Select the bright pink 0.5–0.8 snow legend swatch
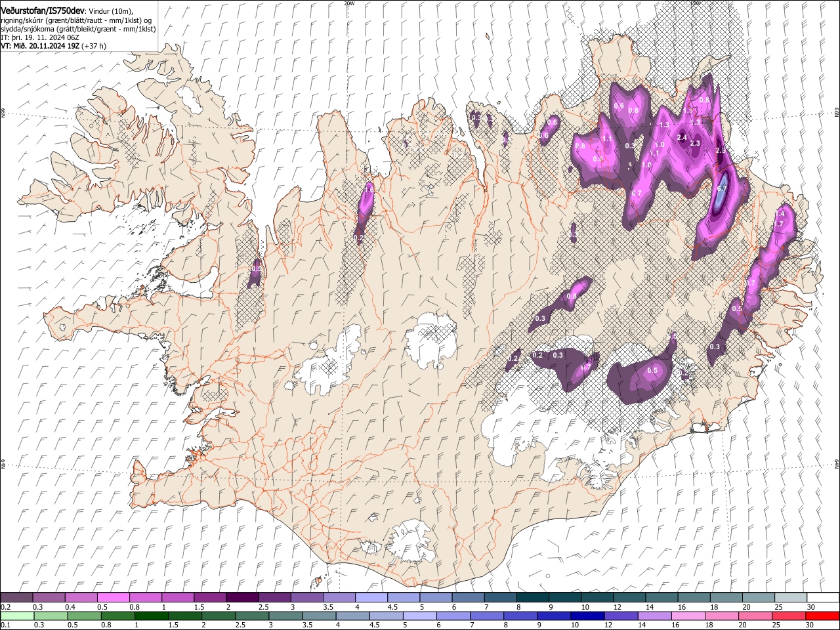The image size is (840, 630). 113,597
